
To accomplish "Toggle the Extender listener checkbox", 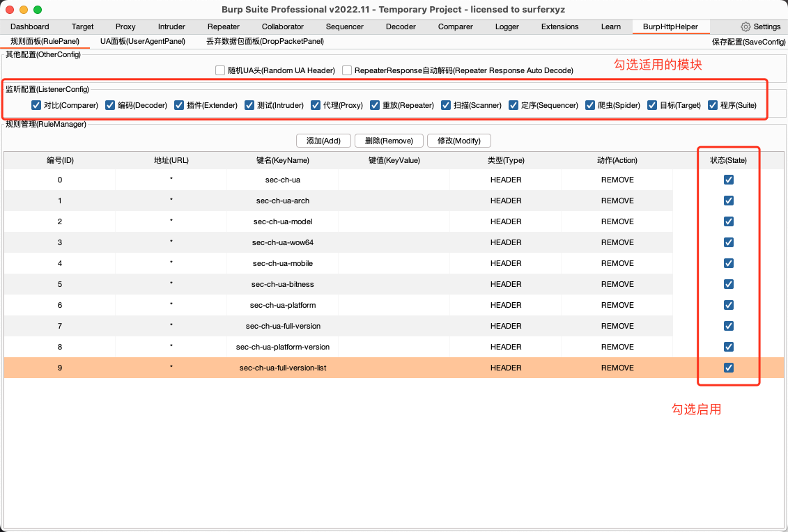I will point(179,105).
